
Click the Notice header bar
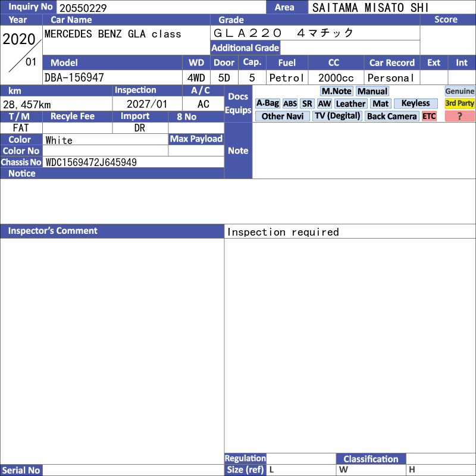point(112,173)
